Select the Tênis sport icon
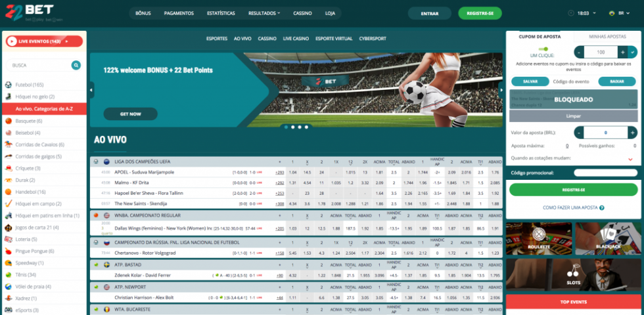This screenshot has width=644, height=315. (x=8, y=274)
